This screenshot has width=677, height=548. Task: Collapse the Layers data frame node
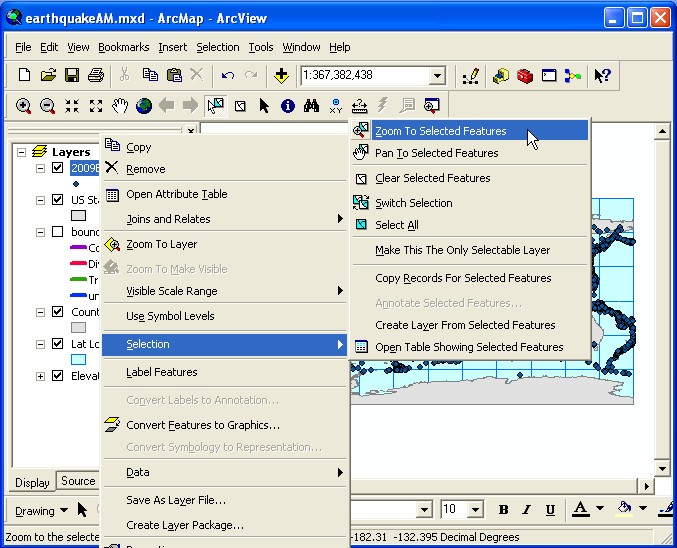[22, 152]
